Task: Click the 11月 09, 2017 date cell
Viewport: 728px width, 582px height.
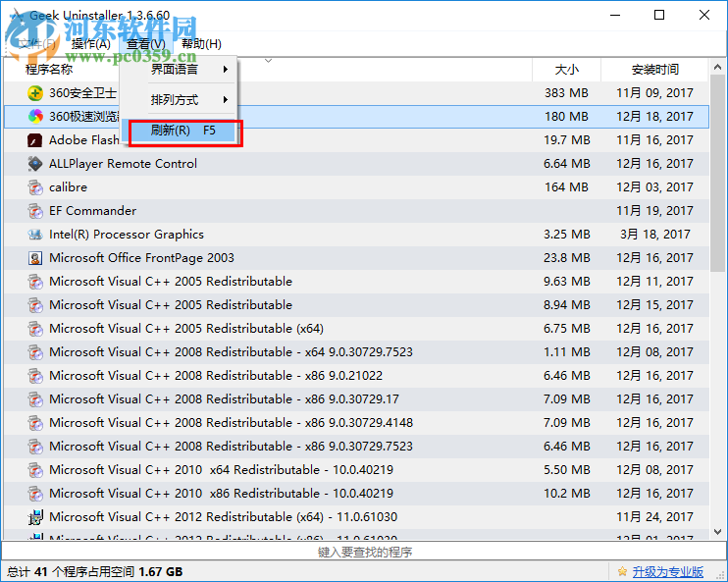Action: coord(654,93)
